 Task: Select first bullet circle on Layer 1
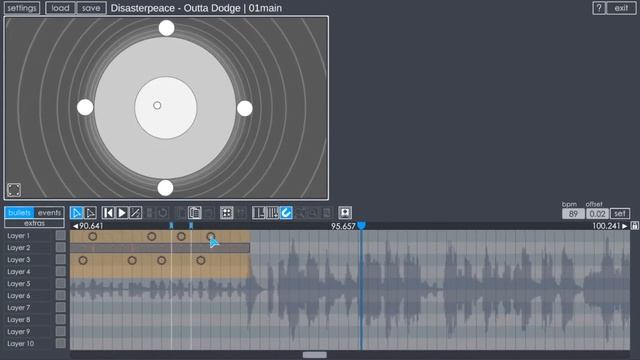(93, 236)
